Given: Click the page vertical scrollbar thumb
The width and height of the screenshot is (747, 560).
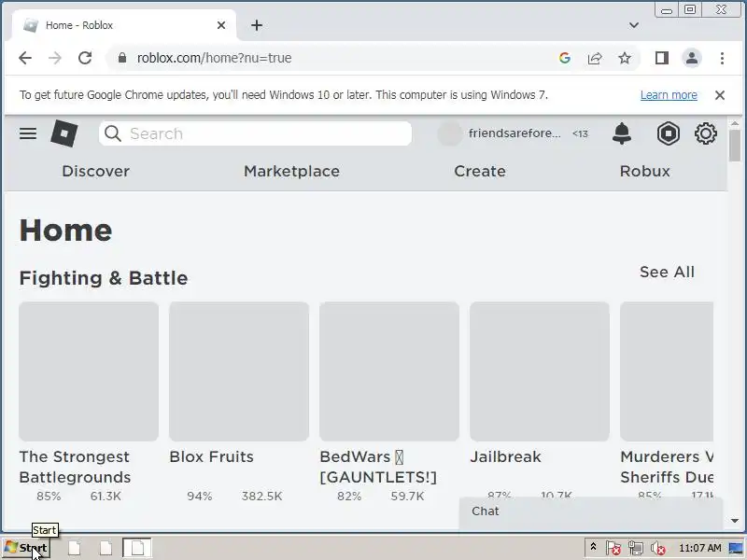Looking at the screenshot, I should [735, 145].
